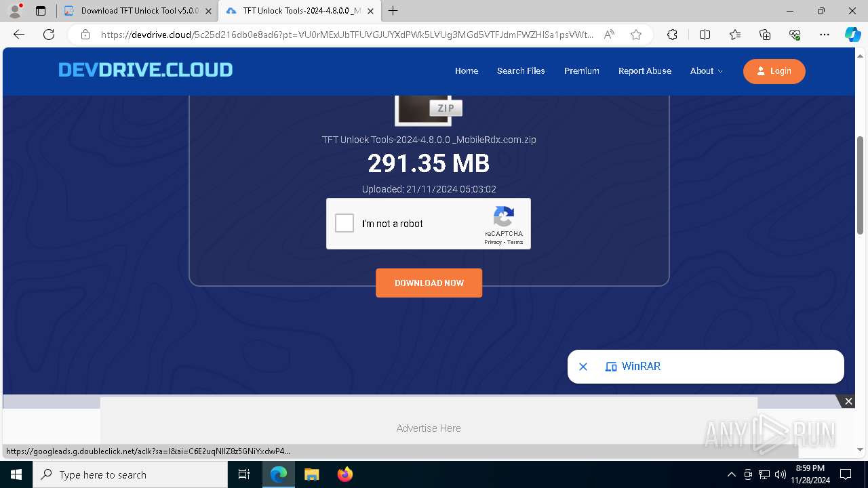This screenshot has height=488, width=868.
Task: Dismiss the WinRAR popup with X
Action: 583,367
